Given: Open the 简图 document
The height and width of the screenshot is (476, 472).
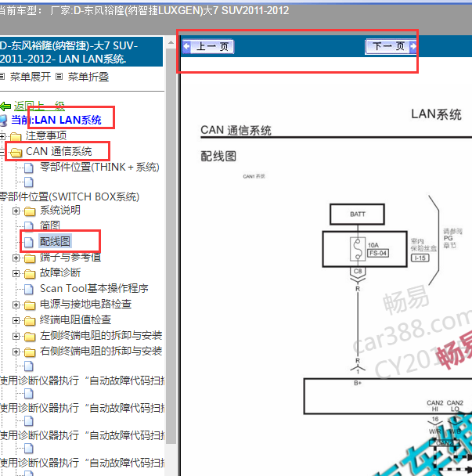Looking at the screenshot, I should 50,225.
